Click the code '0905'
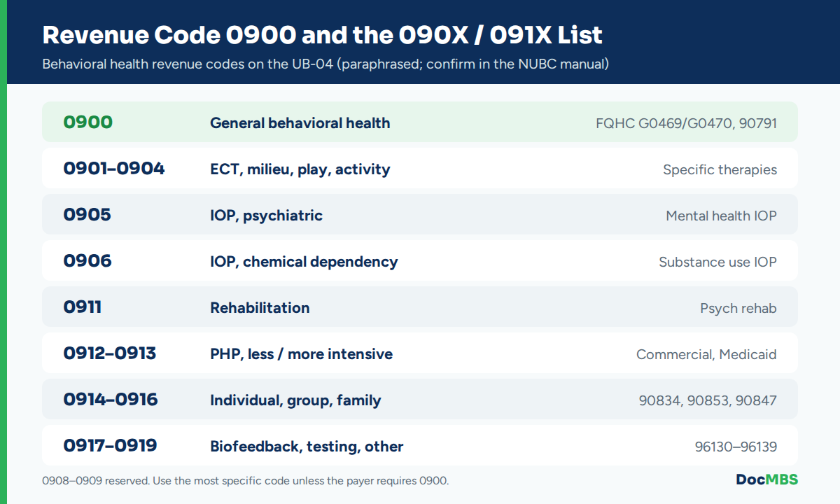The height and width of the screenshot is (504, 840). pyautogui.click(x=87, y=215)
